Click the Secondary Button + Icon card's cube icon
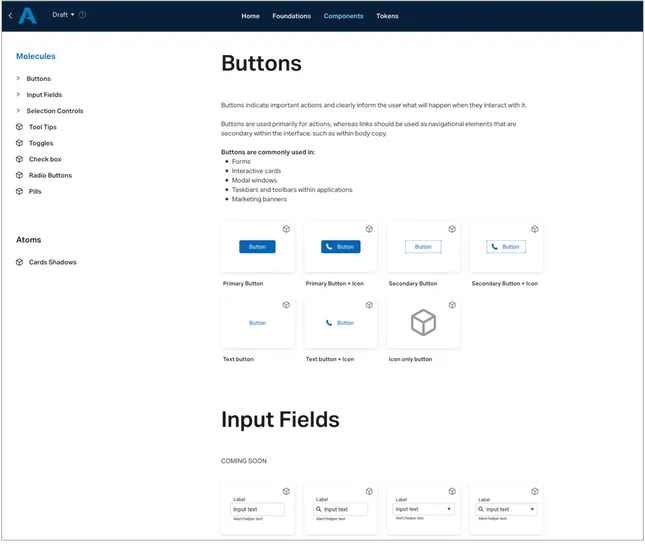The height and width of the screenshot is (544, 645). [535, 229]
